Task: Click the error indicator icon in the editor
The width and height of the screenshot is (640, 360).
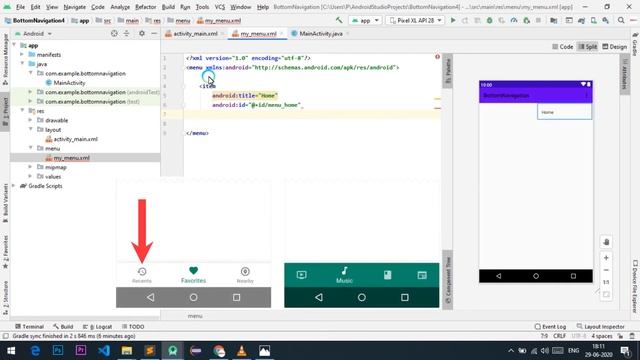Action: (437, 57)
